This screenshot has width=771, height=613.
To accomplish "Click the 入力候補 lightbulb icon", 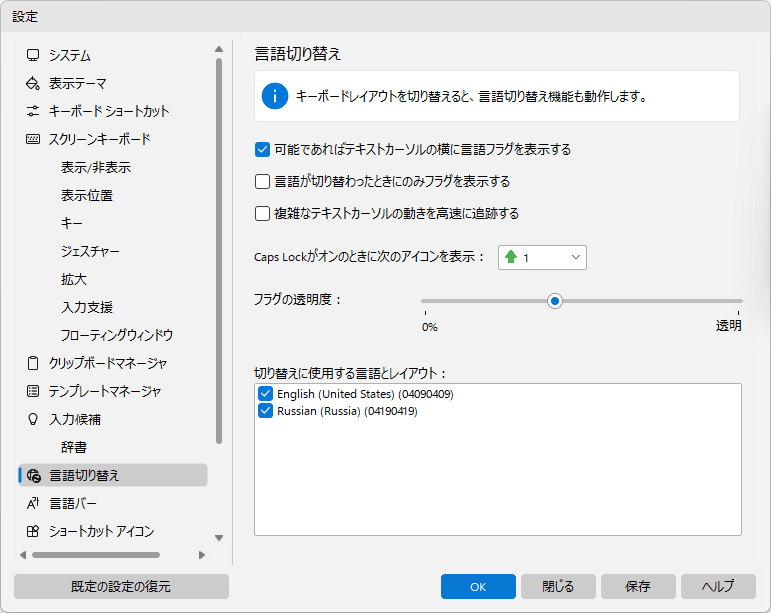I will coord(33,419).
